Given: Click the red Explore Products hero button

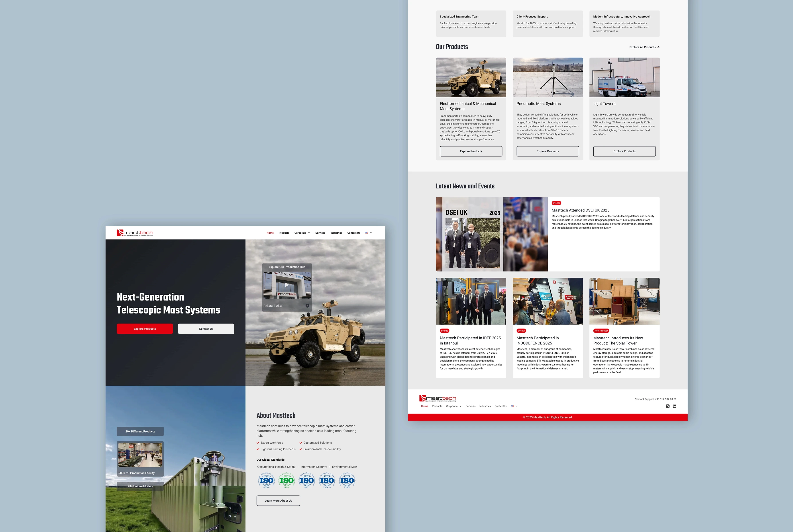Looking at the screenshot, I should coord(145,329).
